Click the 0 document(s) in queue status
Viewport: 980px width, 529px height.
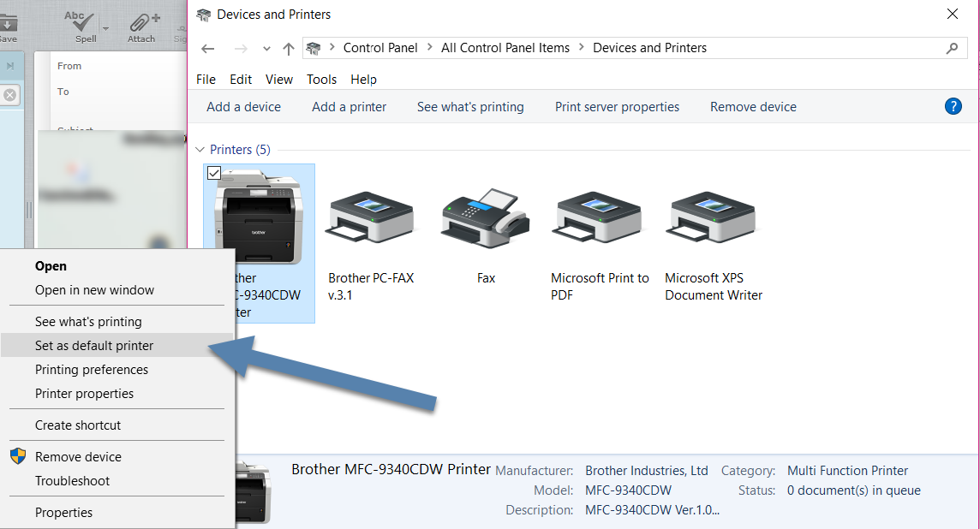[x=853, y=490]
